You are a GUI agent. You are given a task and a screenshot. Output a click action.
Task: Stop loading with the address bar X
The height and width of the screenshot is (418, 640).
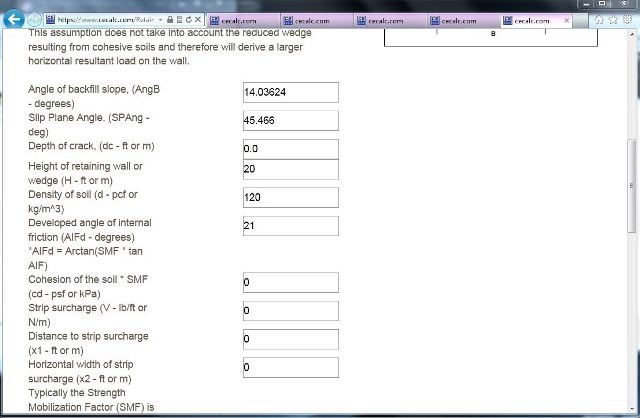pos(198,20)
